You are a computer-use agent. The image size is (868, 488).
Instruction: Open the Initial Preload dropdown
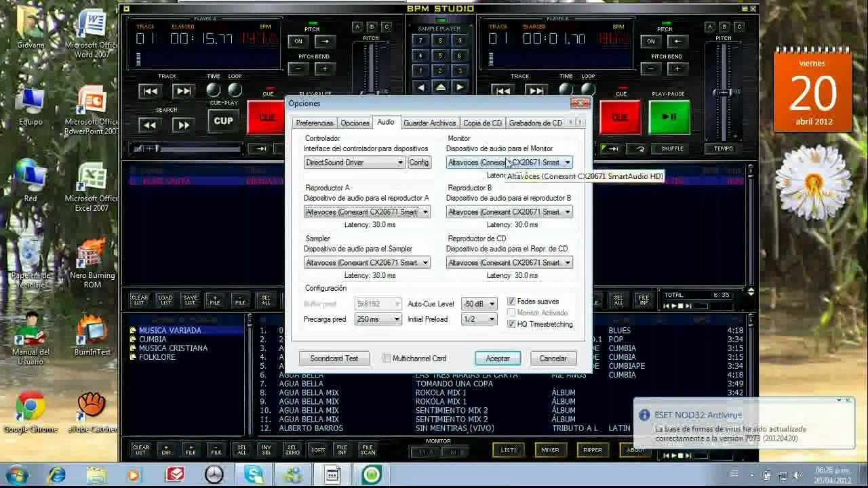point(479,319)
